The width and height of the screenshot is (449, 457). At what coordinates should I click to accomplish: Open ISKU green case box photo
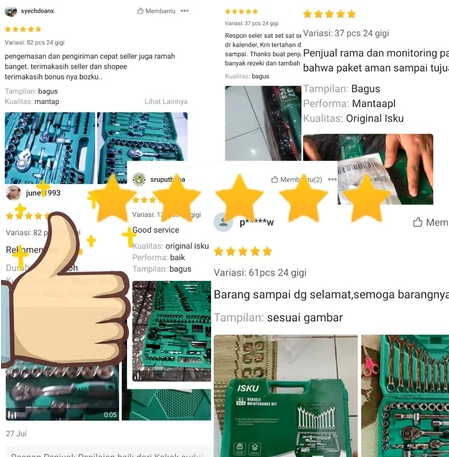286,396
